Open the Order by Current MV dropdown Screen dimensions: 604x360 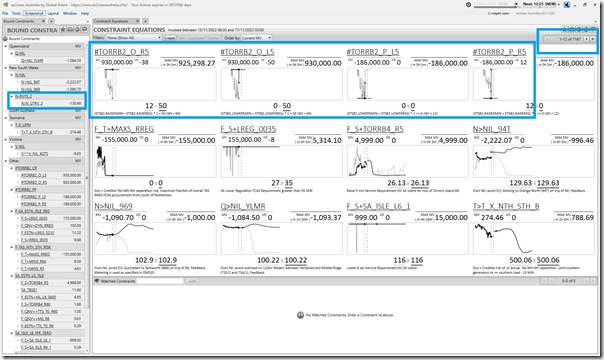(256, 38)
